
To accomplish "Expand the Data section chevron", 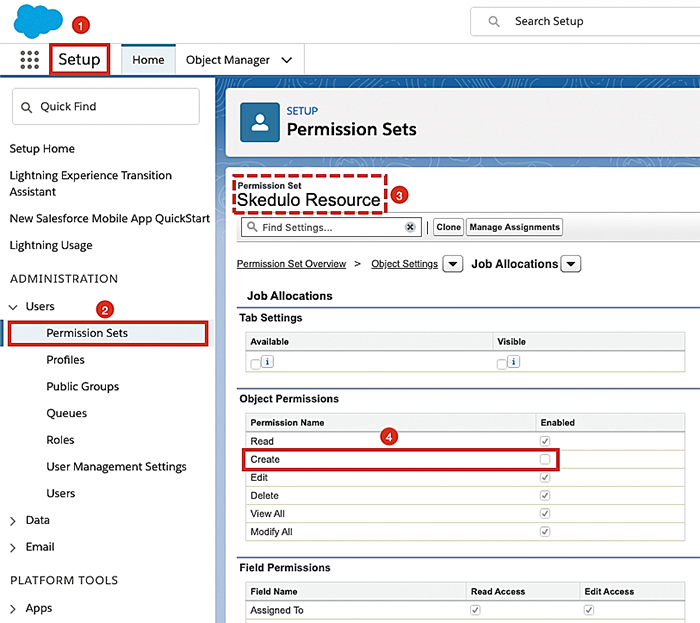I will point(13,521).
